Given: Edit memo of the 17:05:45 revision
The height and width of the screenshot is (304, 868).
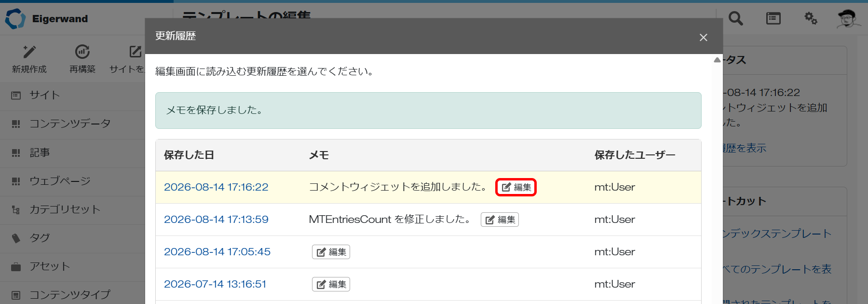Looking at the screenshot, I should click(331, 252).
